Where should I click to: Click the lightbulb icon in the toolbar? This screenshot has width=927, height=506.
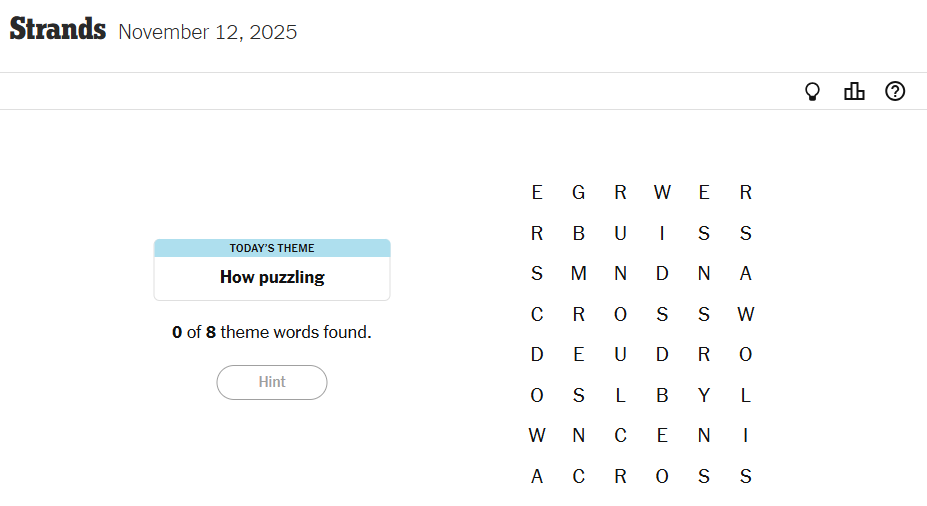pyautogui.click(x=813, y=92)
